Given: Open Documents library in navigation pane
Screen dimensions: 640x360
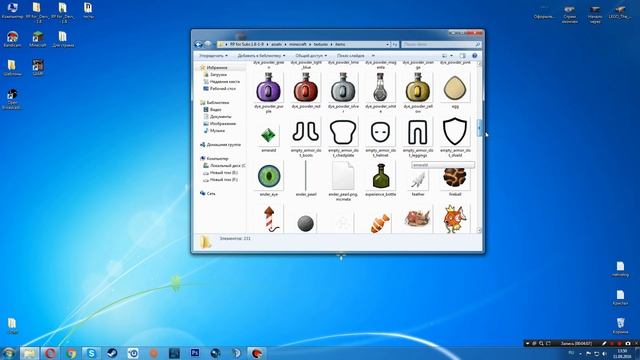Looking at the screenshot, I should 221,117.
